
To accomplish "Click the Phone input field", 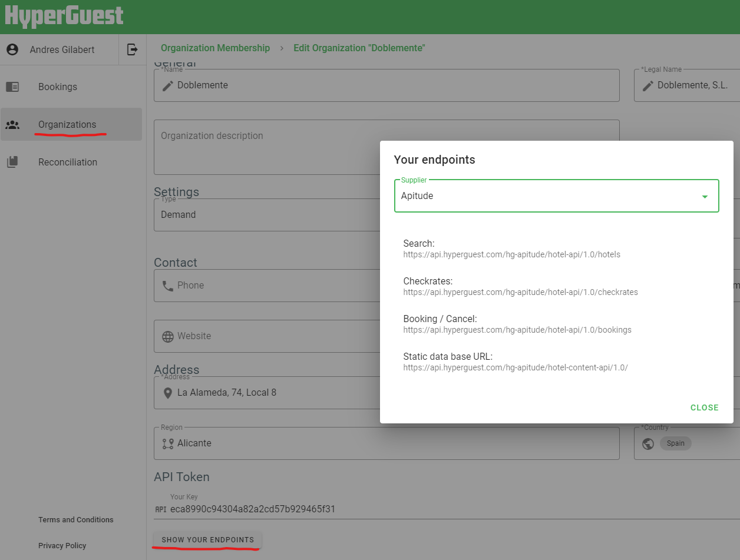I will tap(267, 286).
